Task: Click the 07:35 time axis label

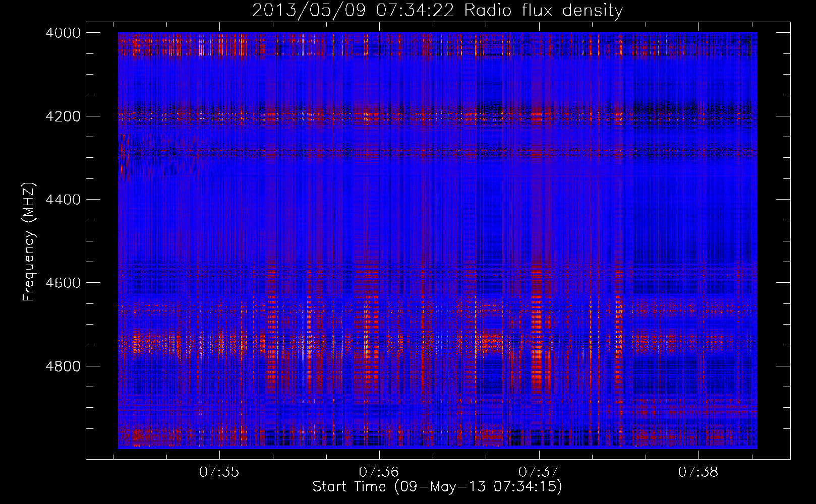Action: click(219, 472)
